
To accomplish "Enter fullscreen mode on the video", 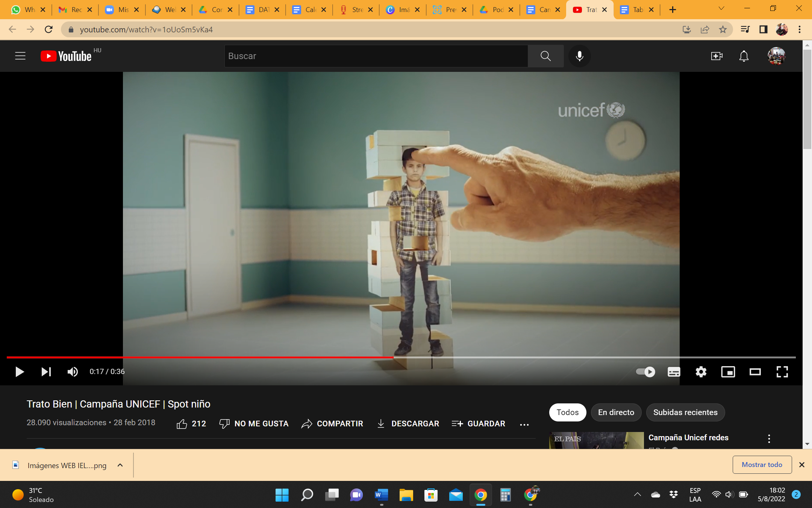I will pos(782,372).
